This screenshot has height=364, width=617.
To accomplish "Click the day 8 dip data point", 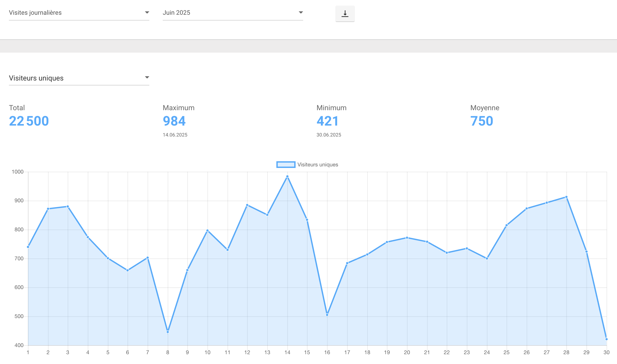I will tap(168, 332).
